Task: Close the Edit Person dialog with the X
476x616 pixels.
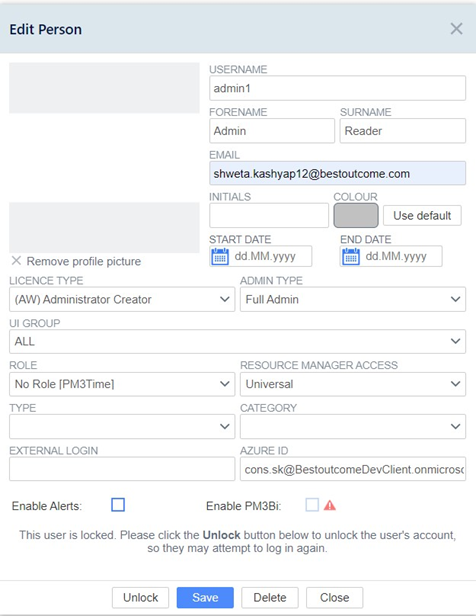Action: [456, 29]
